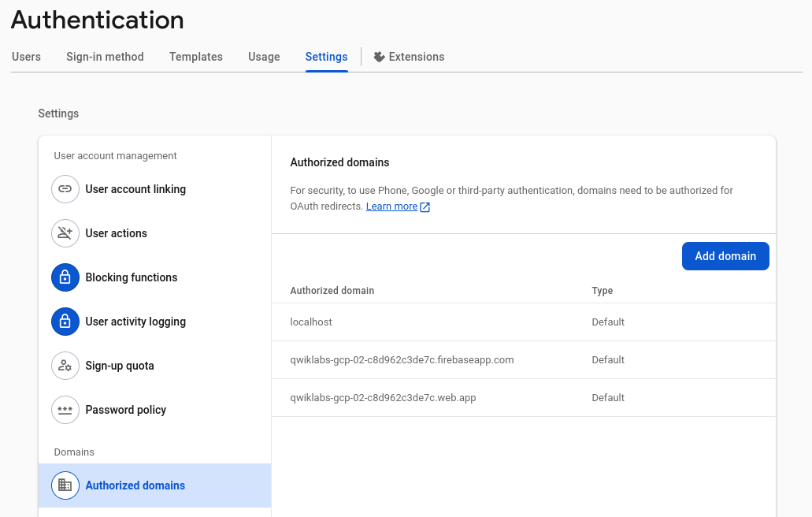812x517 pixels.
Task: Select the Usage tab
Action: tap(264, 57)
